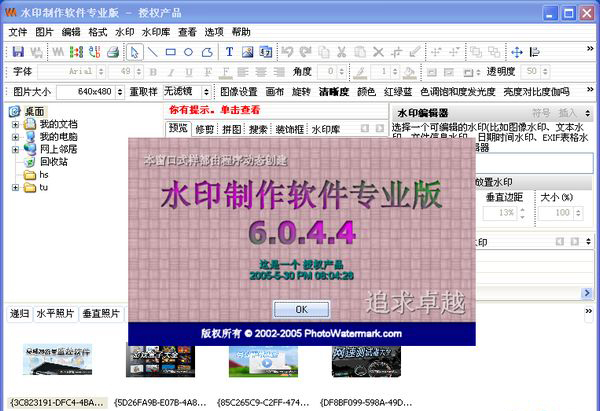
Task: Click the four-arrow move icon
Action: tap(517, 52)
